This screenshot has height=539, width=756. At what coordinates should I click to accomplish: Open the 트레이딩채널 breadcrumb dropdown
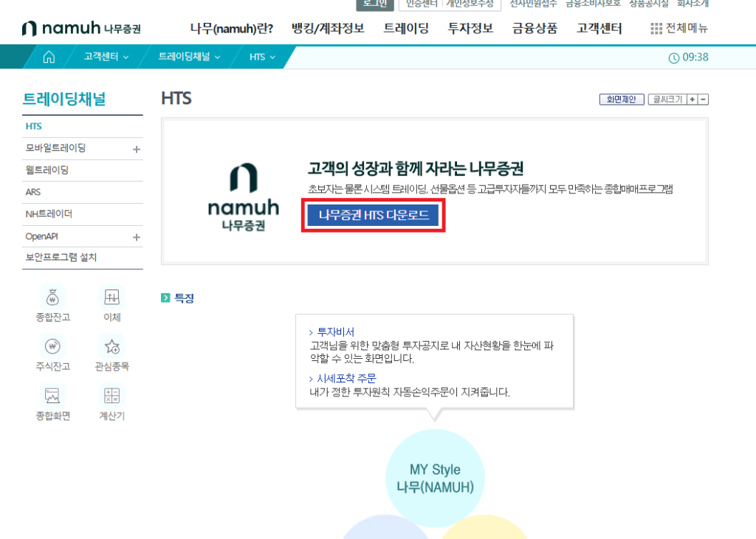tap(189, 57)
